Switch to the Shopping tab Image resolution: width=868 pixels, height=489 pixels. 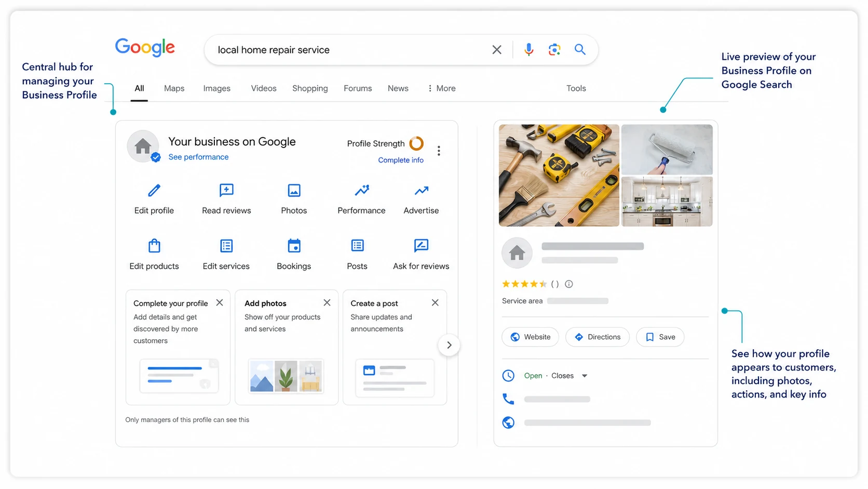pos(310,88)
